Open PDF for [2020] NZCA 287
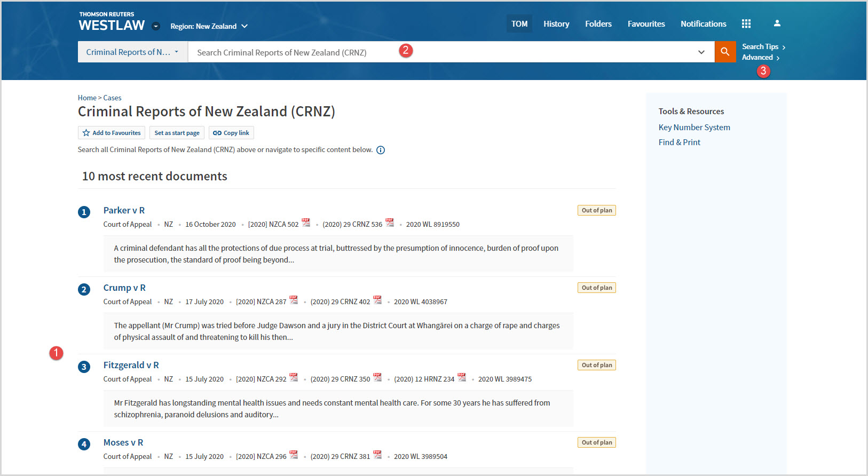This screenshot has height=476, width=868. [x=294, y=300]
